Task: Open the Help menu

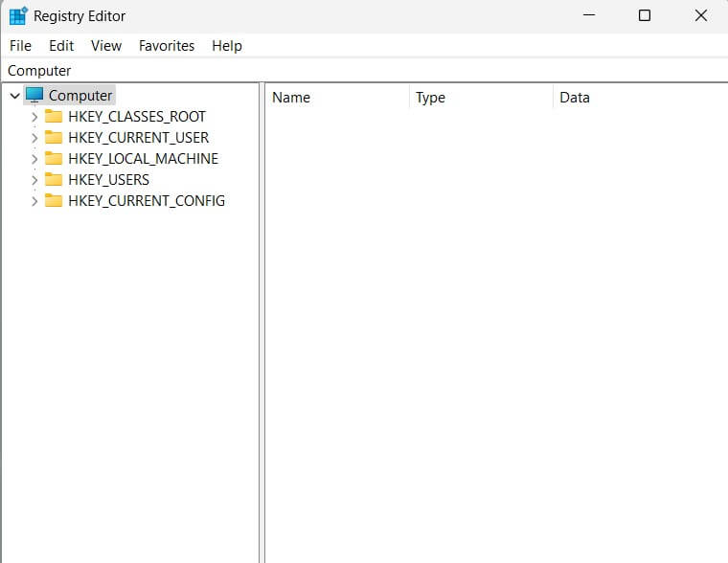Action: (227, 46)
